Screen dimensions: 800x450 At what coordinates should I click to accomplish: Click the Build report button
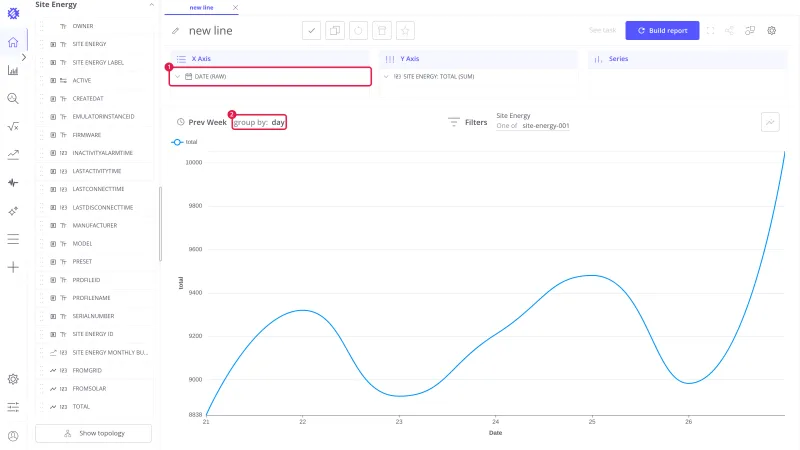click(662, 31)
